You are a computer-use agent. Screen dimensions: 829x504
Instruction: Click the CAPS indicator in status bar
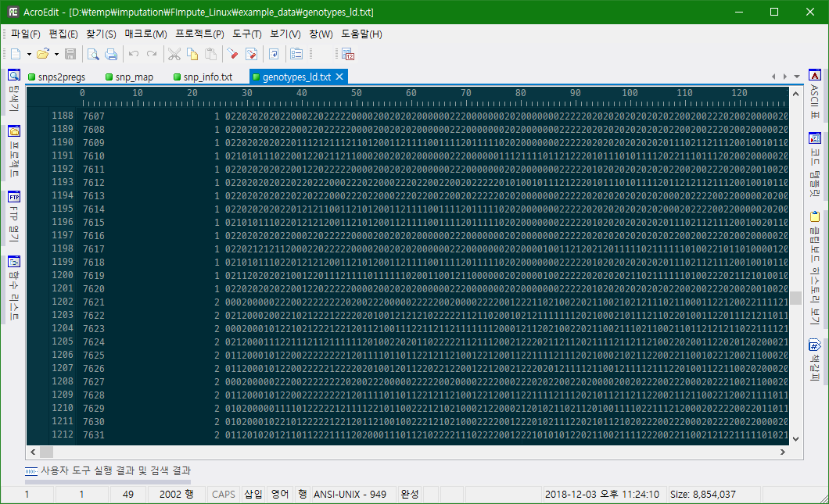pyautogui.click(x=223, y=495)
